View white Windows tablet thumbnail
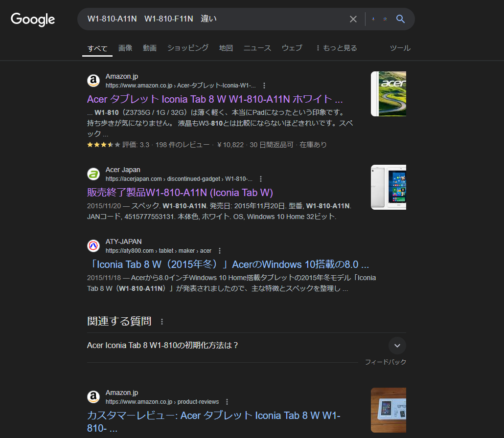The width and height of the screenshot is (504, 438). pos(389,187)
